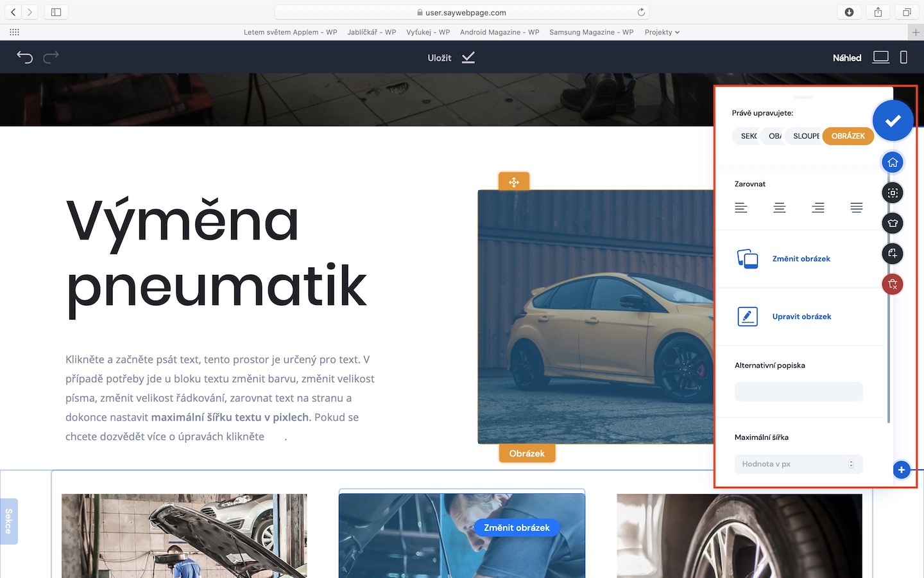
Task: Duplicate the element with the copy-plus icon
Action: (x=893, y=254)
